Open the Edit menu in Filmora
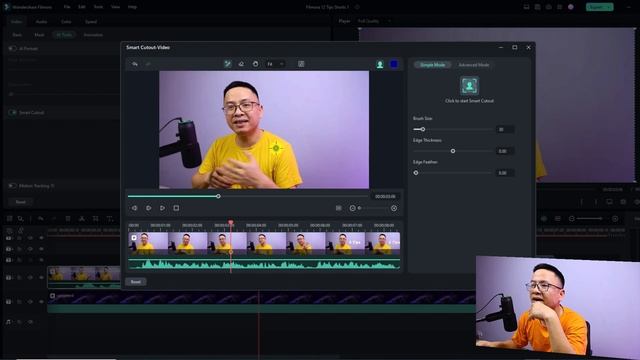The height and width of the screenshot is (360, 640). tap(82, 7)
